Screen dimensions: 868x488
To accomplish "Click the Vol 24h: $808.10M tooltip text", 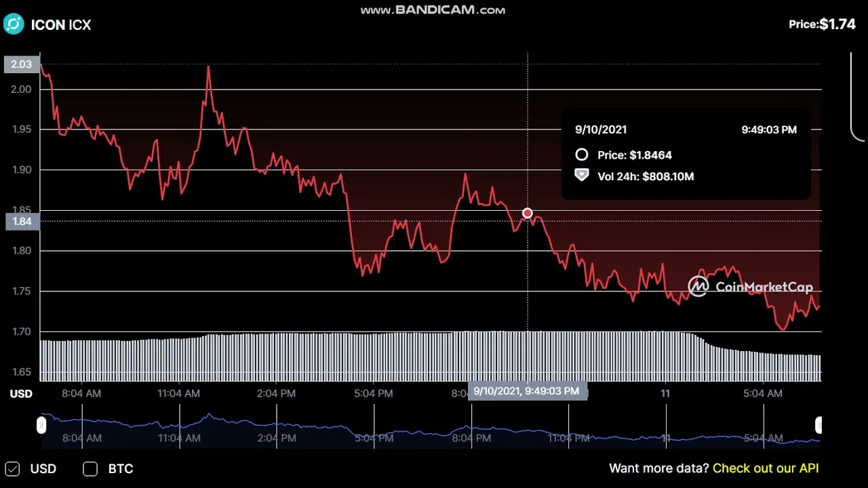I will click(646, 176).
